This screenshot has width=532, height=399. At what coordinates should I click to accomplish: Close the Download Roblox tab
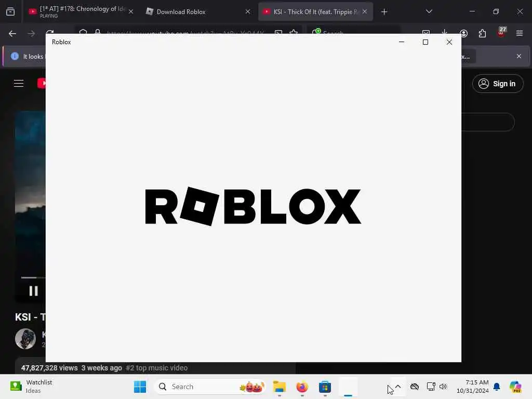click(x=248, y=12)
